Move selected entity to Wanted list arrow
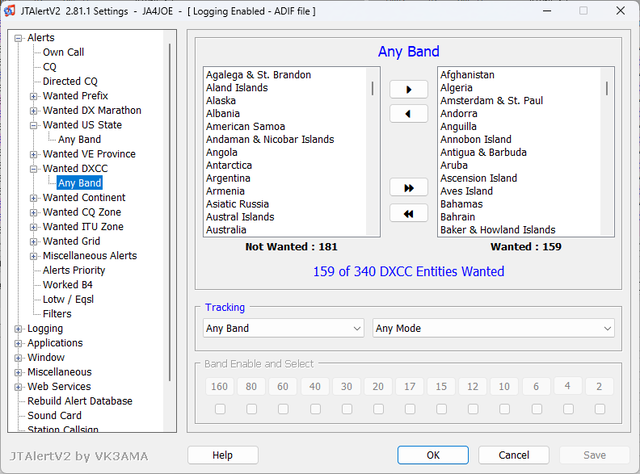 click(x=409, y=90)
